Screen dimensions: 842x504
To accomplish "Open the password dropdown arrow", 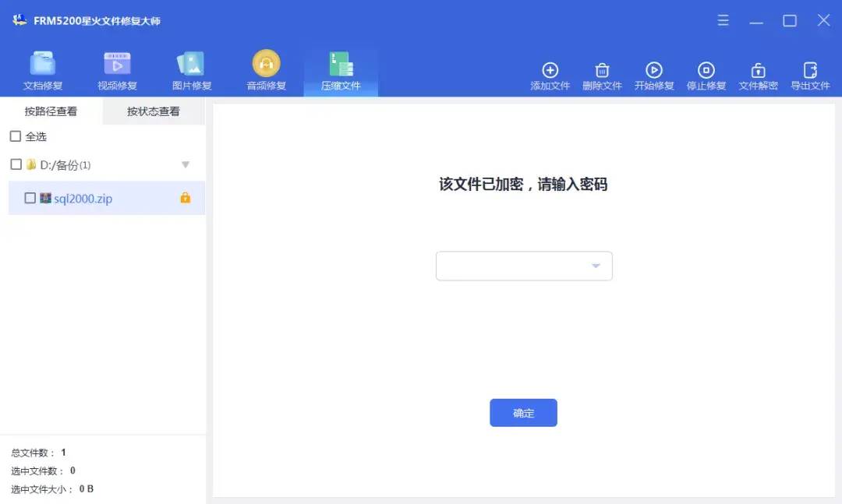I will (596, 266).
